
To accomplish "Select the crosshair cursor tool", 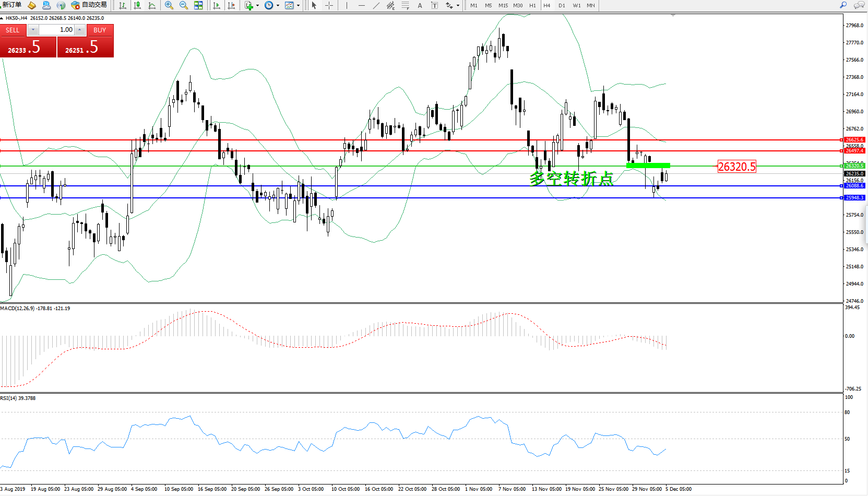I will coord(329,5).
